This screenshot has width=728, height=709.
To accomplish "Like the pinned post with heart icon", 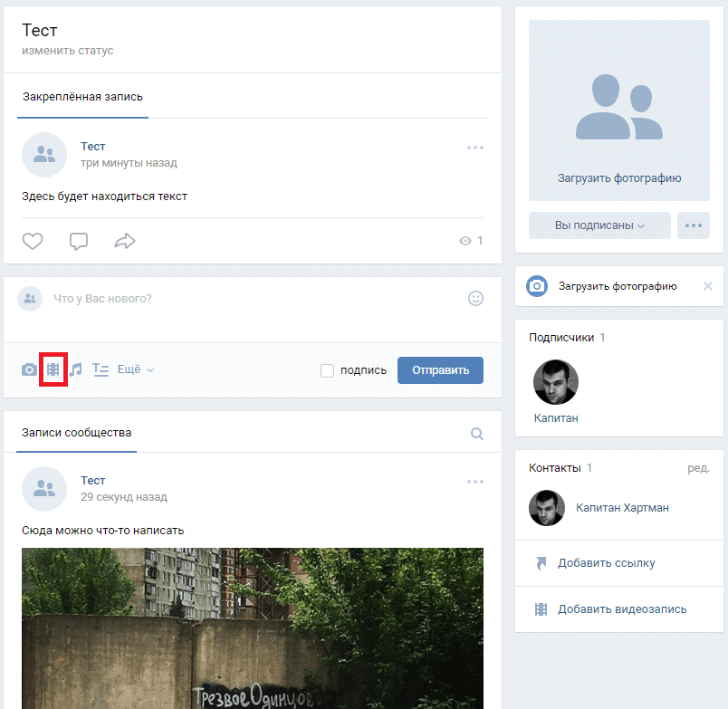I will (x=33, y=241).
